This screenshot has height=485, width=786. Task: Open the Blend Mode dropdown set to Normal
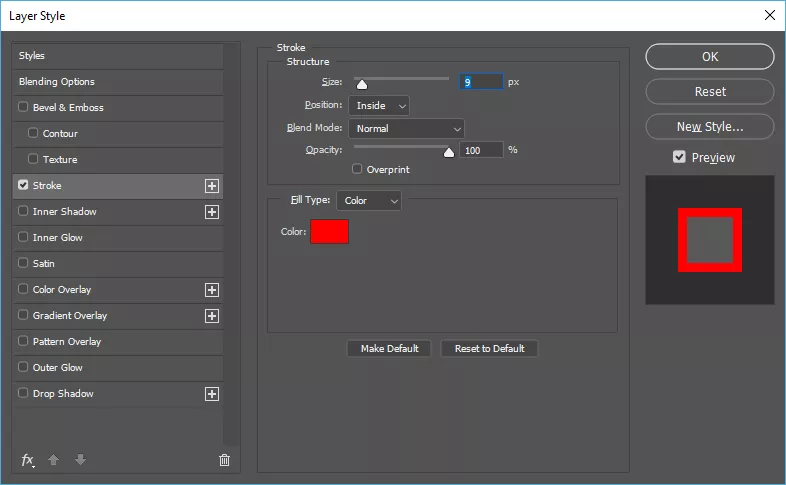(407, 129)
